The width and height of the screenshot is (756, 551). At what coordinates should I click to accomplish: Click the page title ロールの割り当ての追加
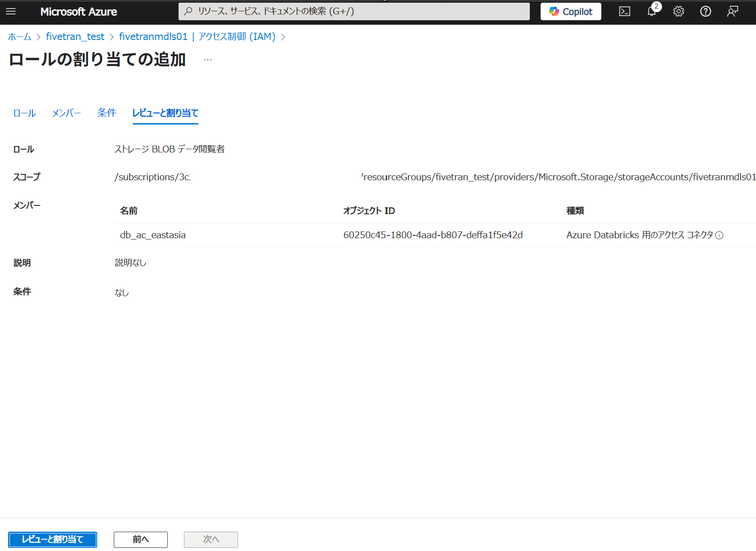97,59
